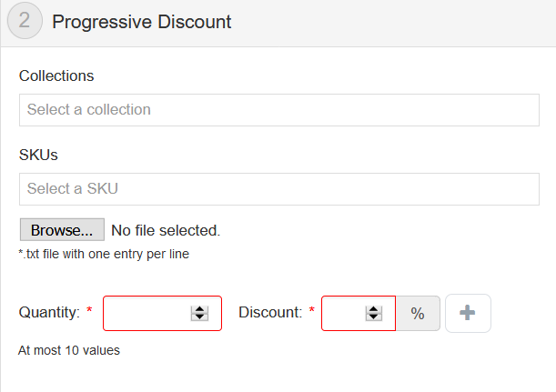The width and height of the screenshot is (556, 392).
Task: Click the Collections label
Action: pyautogui.click(x=56, y=75)
